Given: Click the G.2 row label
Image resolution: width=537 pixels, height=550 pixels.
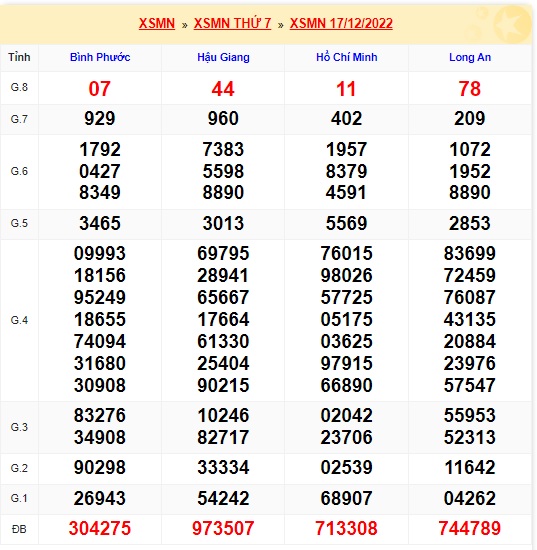Looking at the screenshot, I should pyautogui.click(x=19, y=468).
